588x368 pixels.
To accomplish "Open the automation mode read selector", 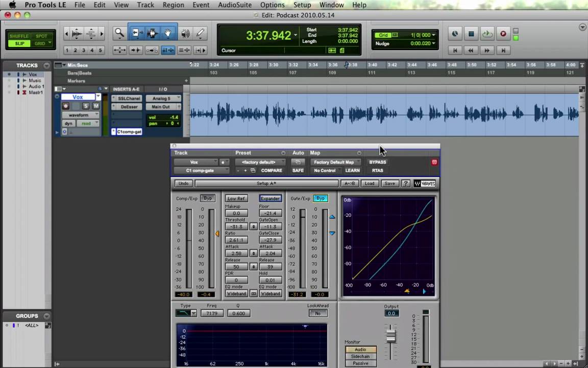I will [88, 123].
